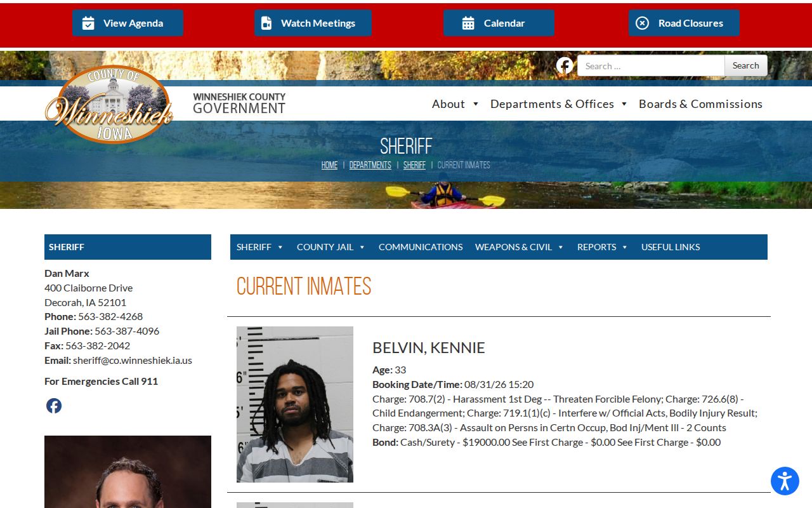Screen dimensions: 812x508
Task: Click the View Agenda label
Action: pos(133,23)
